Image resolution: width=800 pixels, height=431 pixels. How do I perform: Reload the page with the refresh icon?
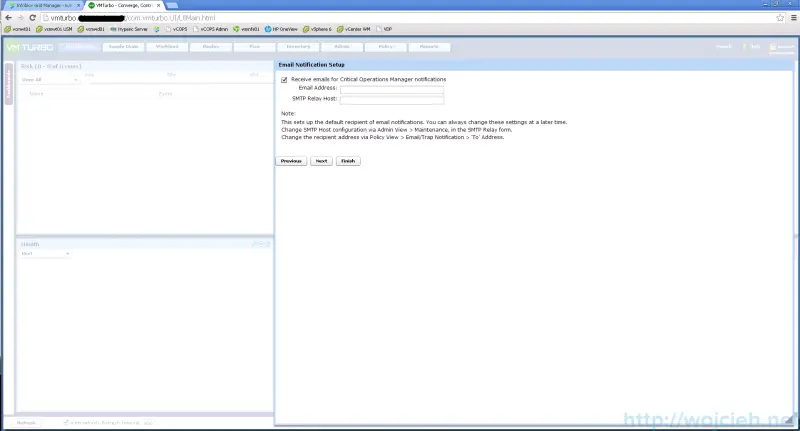pyautogui.click(x=32, y=18)
